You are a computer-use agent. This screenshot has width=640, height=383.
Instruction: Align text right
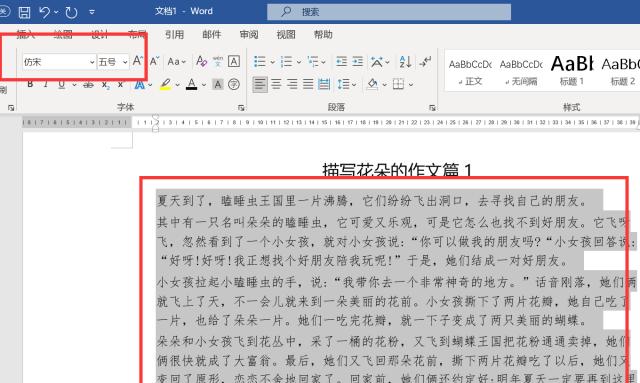tap(292, 85)
